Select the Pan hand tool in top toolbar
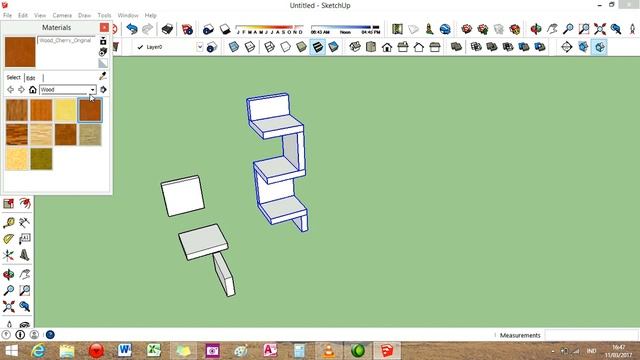 552,29
